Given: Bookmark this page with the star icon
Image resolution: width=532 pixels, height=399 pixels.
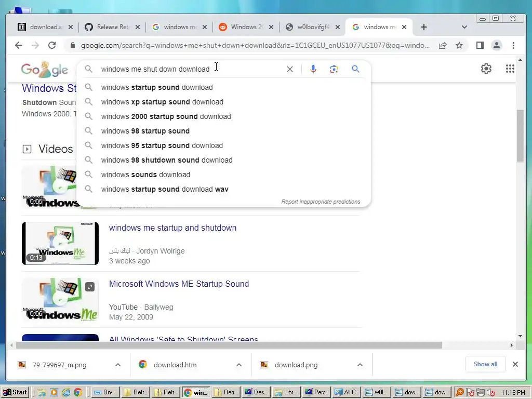Looking at the screenshot, I should [x=459, y=45].
